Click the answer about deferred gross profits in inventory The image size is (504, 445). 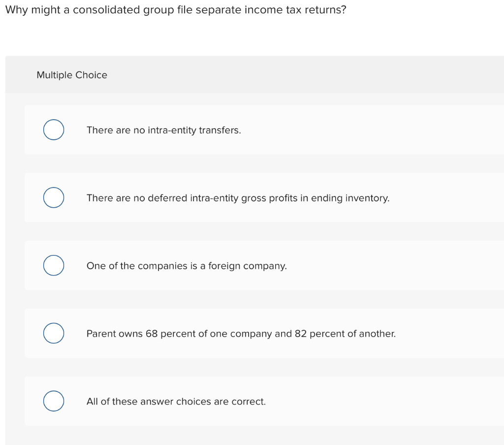238,198
